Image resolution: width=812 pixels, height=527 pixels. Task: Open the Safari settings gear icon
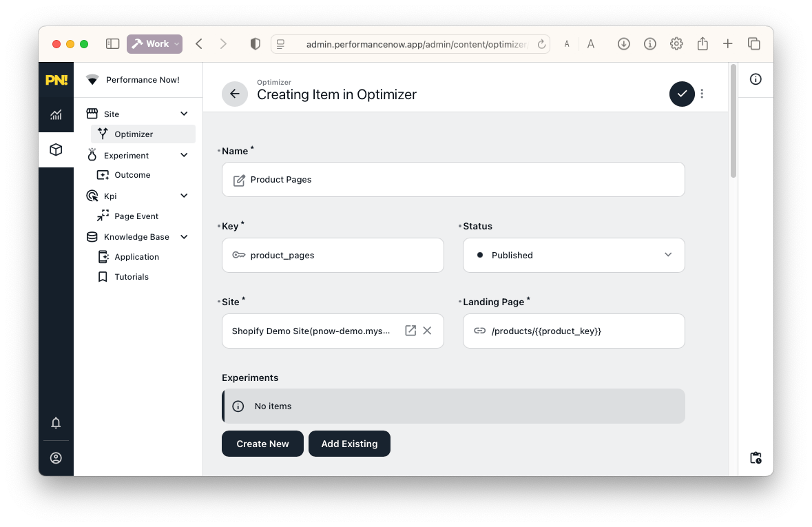pos(676,44)
